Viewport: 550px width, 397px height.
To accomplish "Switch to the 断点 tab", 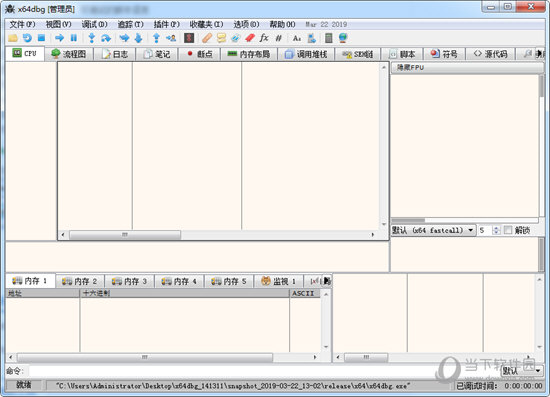I will click(200, 54).
